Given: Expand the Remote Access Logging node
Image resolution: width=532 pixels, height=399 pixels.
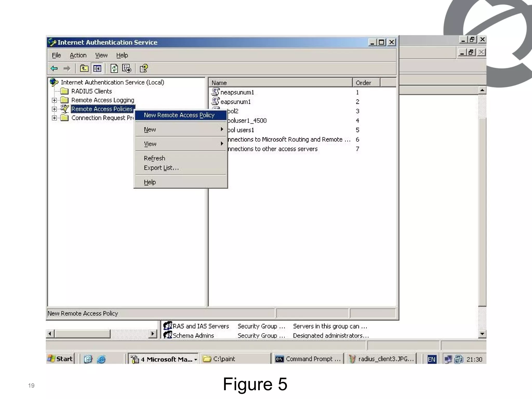Looking at the screenshot, I should (54, 100).
